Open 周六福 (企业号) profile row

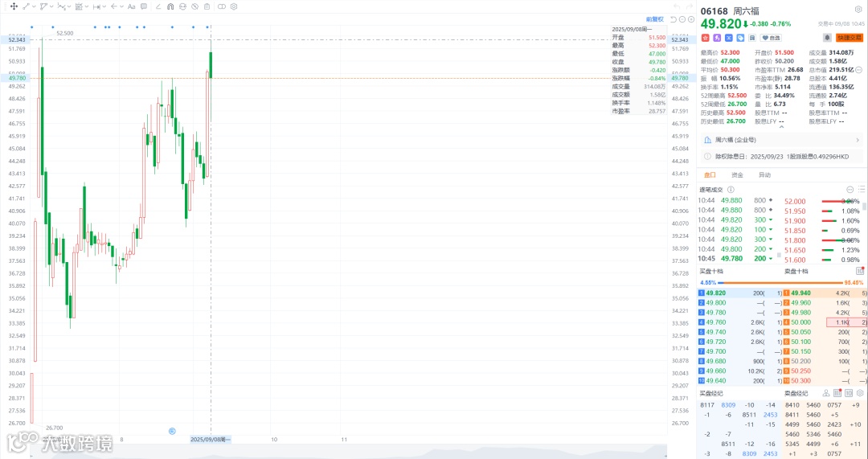point(782,140)
